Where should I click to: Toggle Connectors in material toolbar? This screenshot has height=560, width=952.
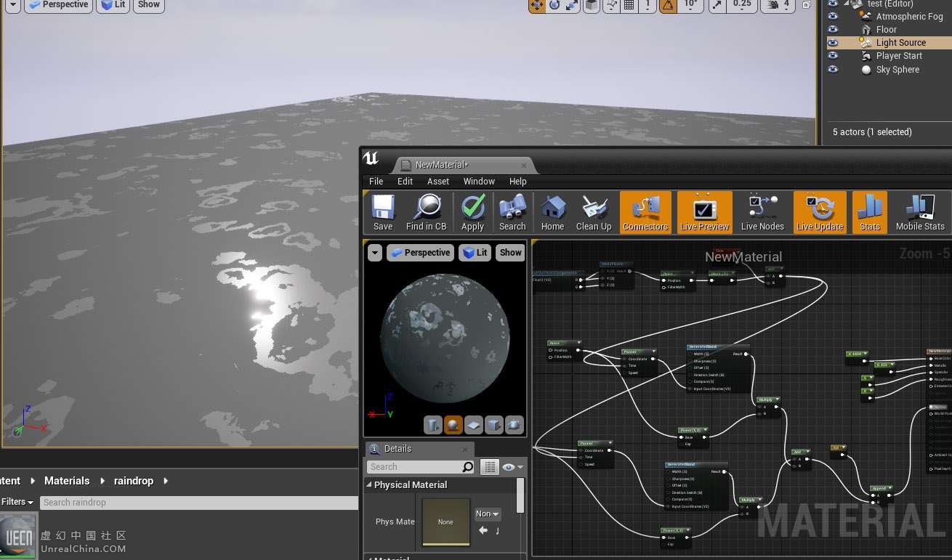(645, 212)
